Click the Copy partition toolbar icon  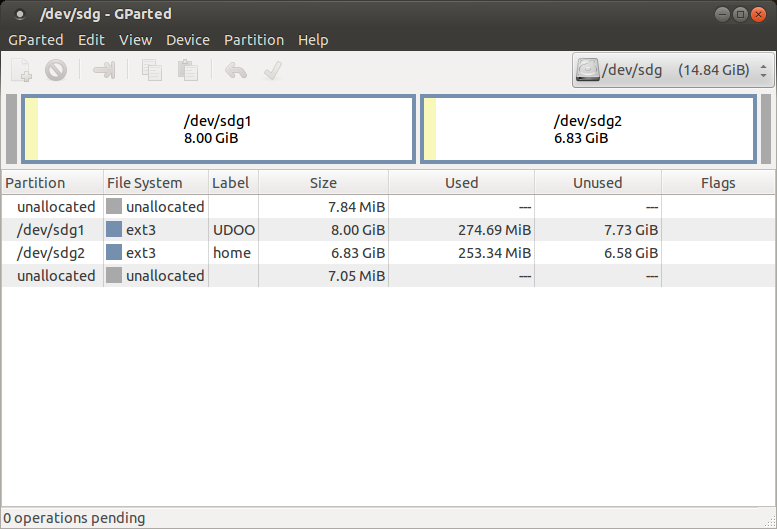[152, 70]
